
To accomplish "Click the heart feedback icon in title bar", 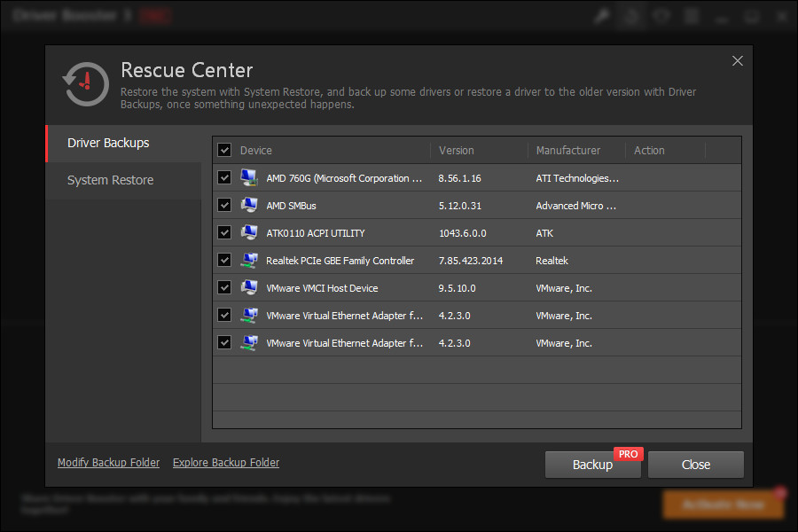I will [x=661, y=15].
